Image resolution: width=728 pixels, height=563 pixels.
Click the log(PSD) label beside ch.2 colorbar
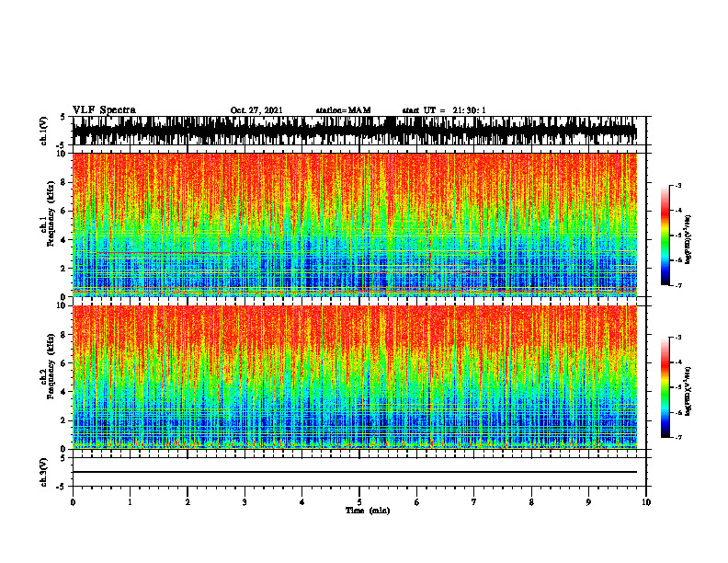click(x=688, y=392)
